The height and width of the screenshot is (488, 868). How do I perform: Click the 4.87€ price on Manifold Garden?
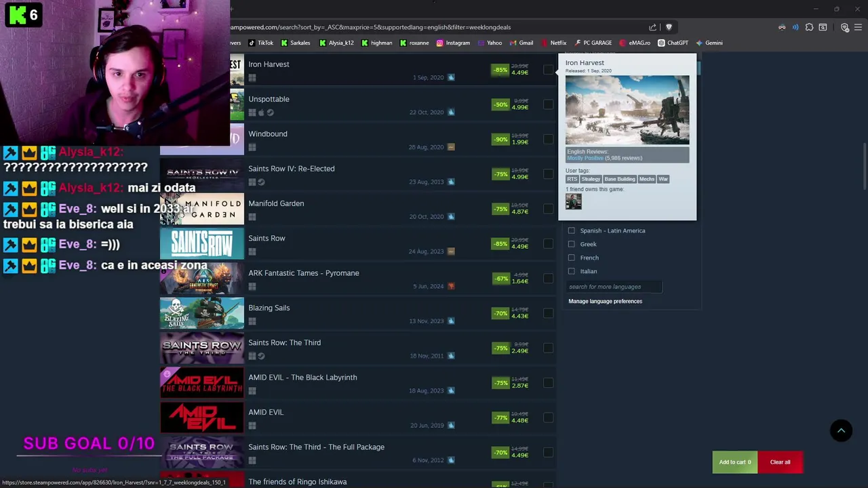pos(520,211)
